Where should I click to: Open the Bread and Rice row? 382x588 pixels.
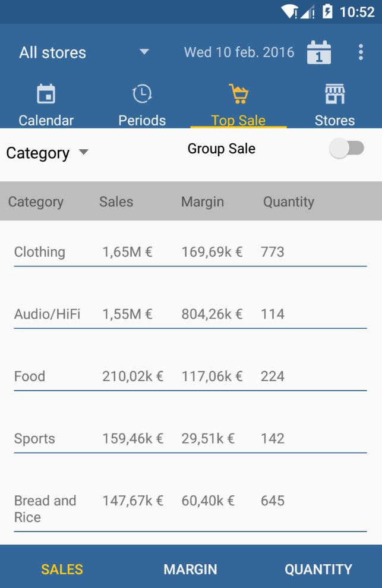click(x=190, y=508)
